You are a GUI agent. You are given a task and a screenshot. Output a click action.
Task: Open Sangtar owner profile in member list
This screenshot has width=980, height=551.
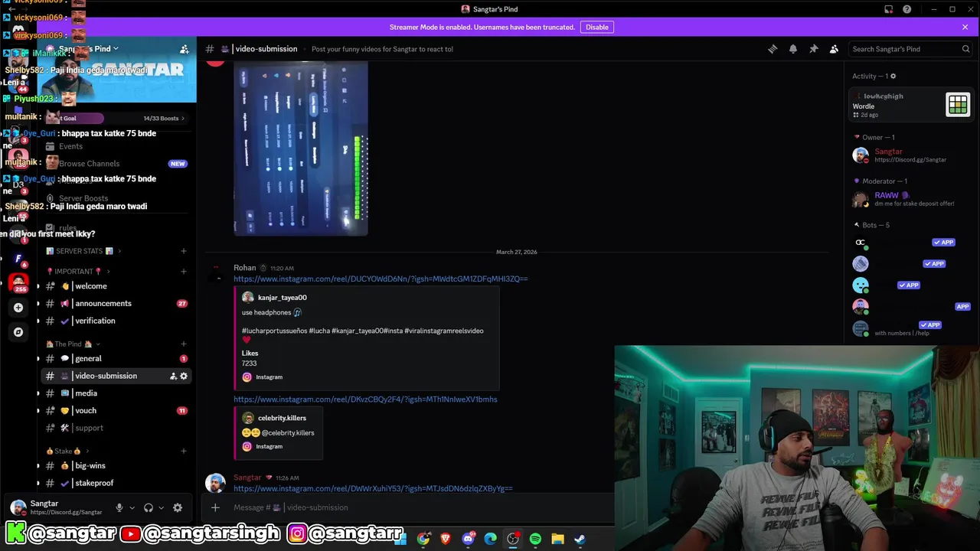(908, 155)
